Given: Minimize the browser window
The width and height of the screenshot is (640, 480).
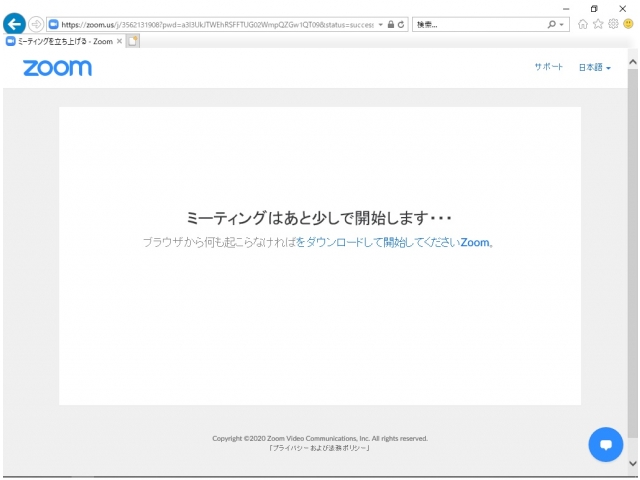Looking at the screenshot, I should point(566,9).
